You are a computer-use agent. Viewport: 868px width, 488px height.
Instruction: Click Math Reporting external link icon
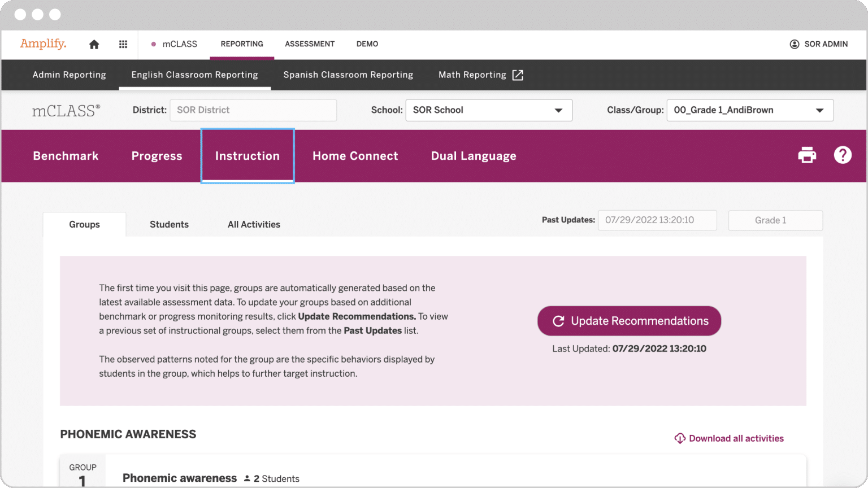pyautogui.click(x=518, y=75)
